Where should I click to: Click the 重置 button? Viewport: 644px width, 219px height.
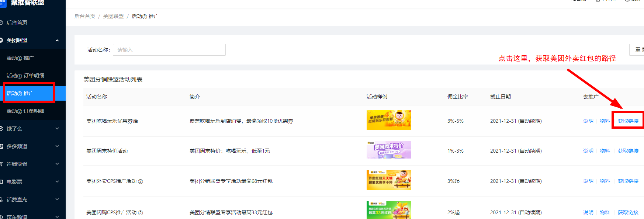click(x=637, y=50)
